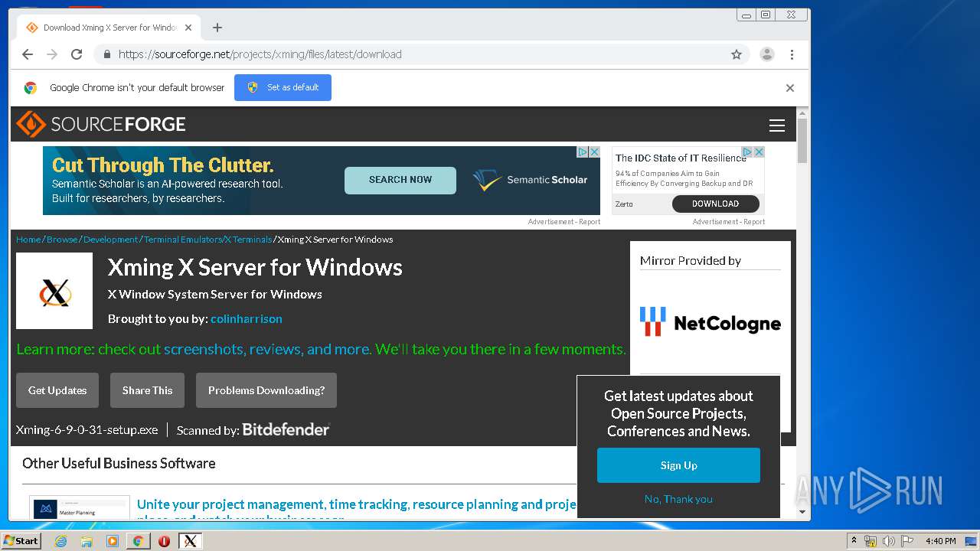The image size is (980, 551).
Task: View site security lock icon
Action: tap(106, 54)
